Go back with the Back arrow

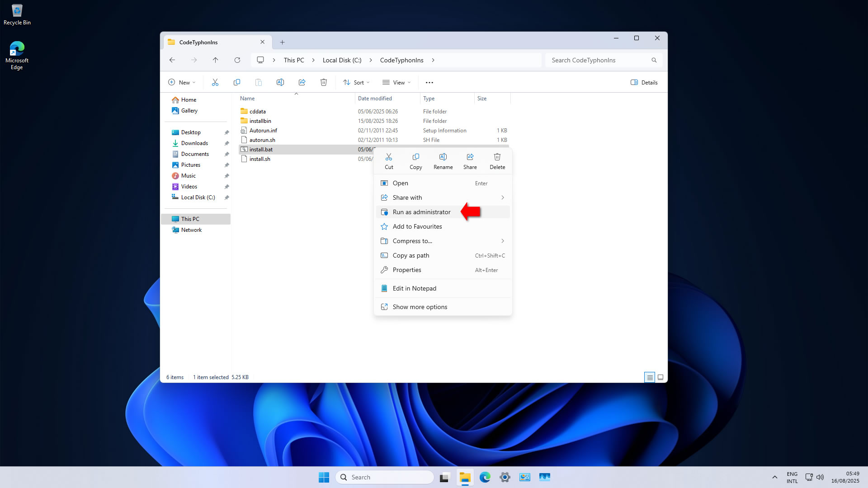click(x=172, y=60)
